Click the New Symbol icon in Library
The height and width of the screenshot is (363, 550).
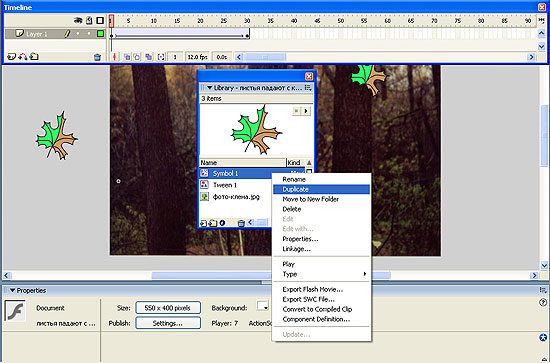click(203, 223)
